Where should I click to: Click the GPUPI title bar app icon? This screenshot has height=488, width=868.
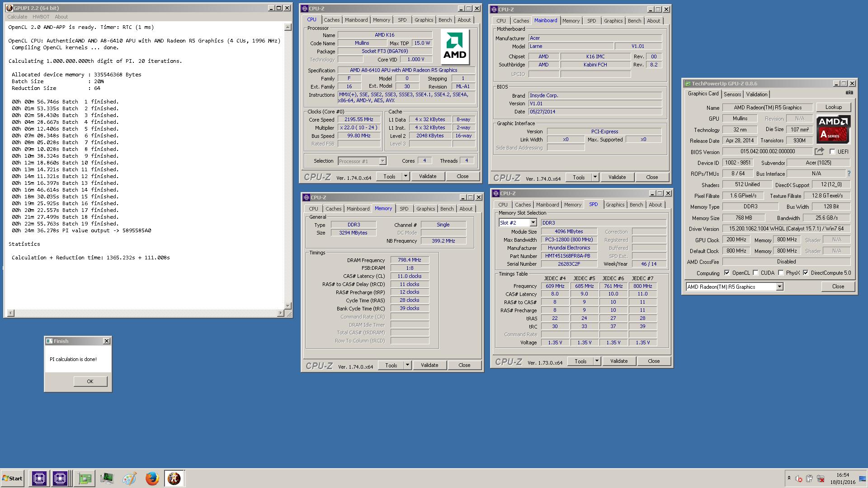tap(9, 8)
